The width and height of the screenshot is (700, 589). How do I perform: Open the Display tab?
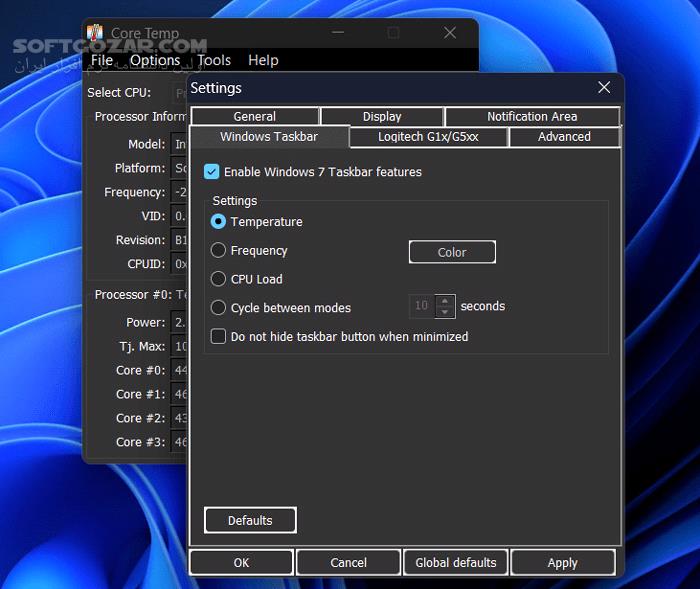(382, 117)
